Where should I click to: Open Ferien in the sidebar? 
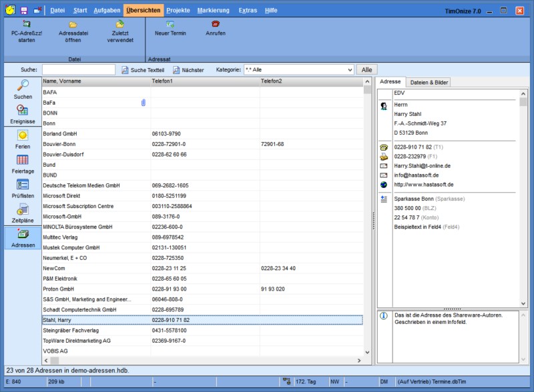[23, 139]
